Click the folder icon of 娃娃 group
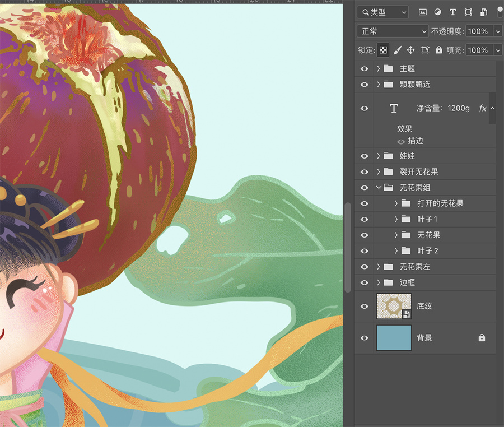The width and height of the screenshot is (504, 427). [x=388, y=156]
